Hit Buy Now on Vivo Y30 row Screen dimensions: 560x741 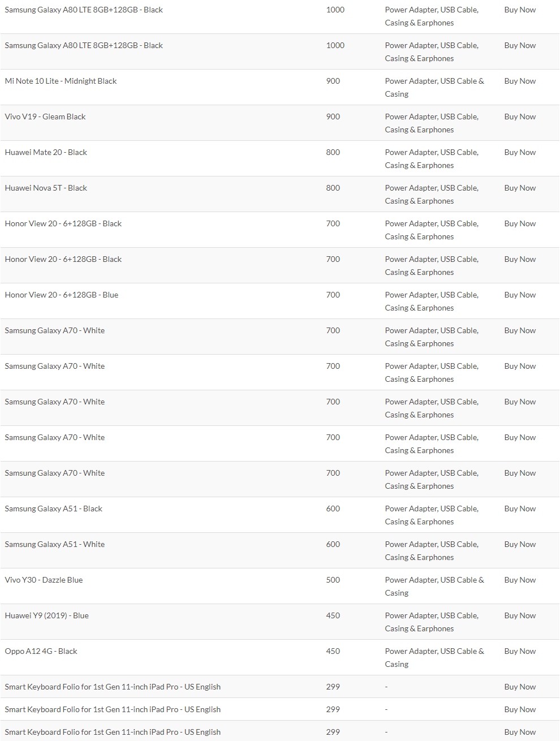tap(520, 580)
